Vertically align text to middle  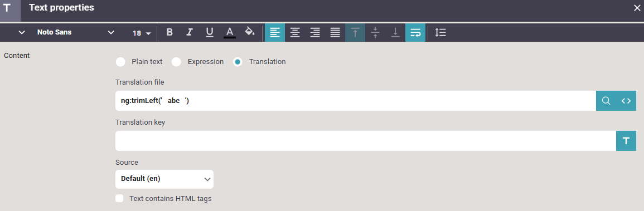375,32
